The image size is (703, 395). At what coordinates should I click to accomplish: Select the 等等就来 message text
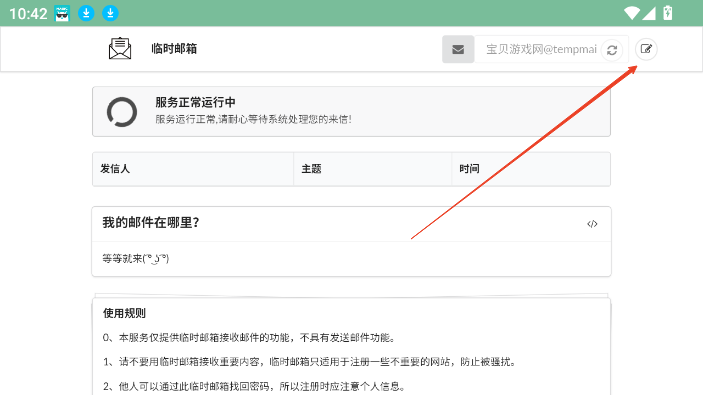(135, 259)
